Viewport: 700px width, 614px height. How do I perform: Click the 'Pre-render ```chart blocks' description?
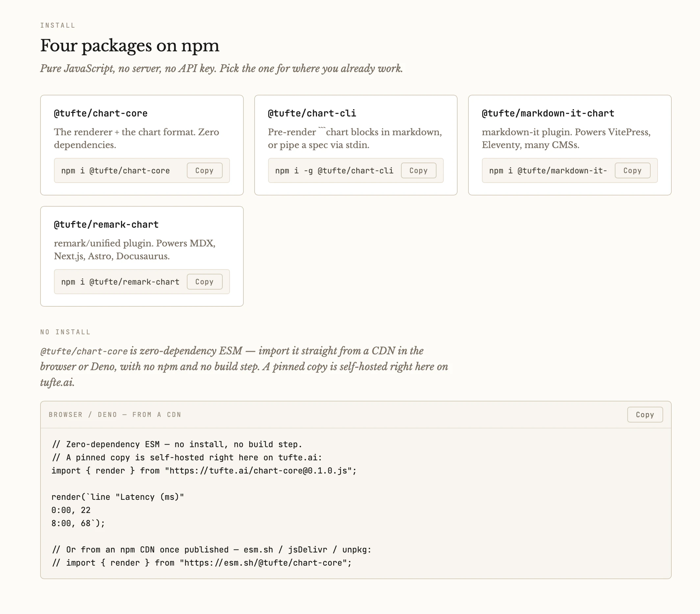click(355, 139)
